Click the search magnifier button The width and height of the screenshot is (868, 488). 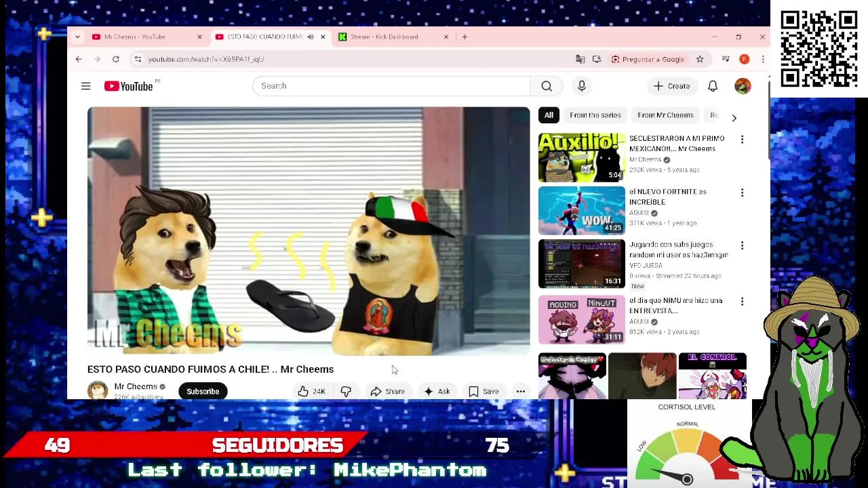coord(547,86)
